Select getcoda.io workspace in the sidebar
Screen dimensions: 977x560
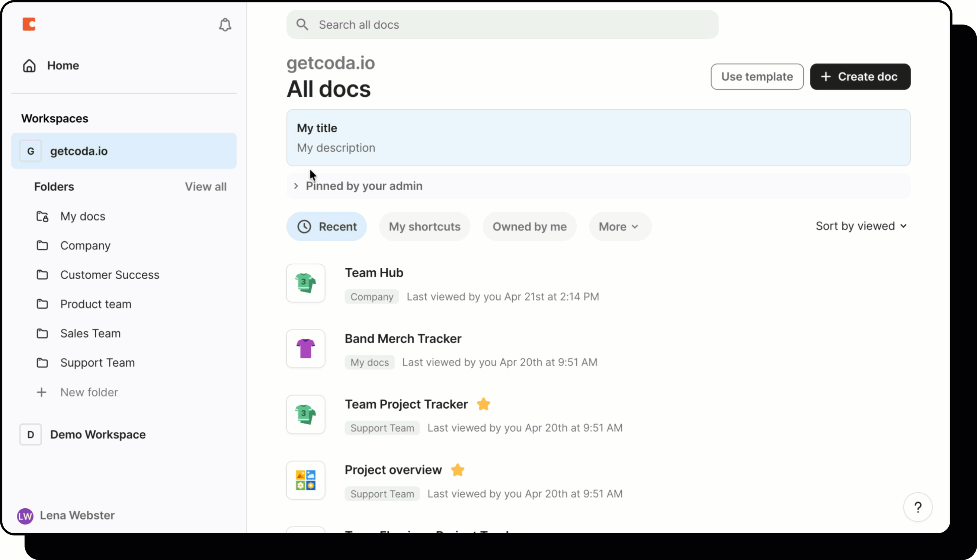(124, 151)
